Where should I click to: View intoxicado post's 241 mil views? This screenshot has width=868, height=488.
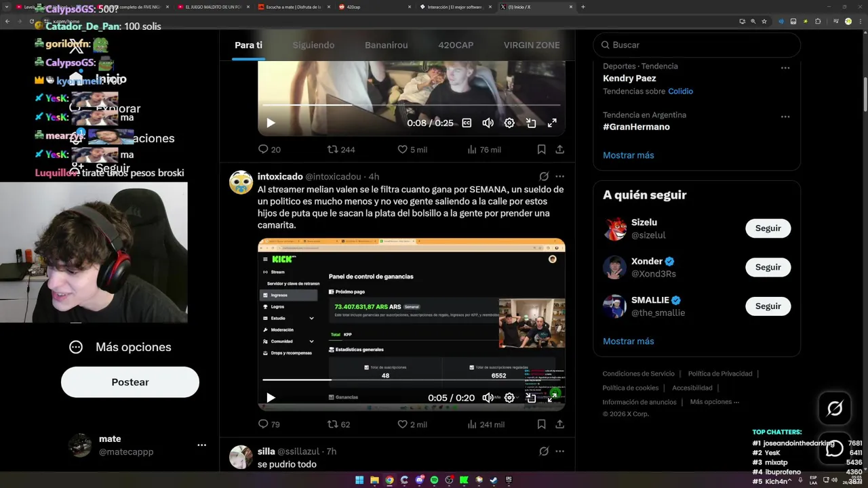[486, 424]
